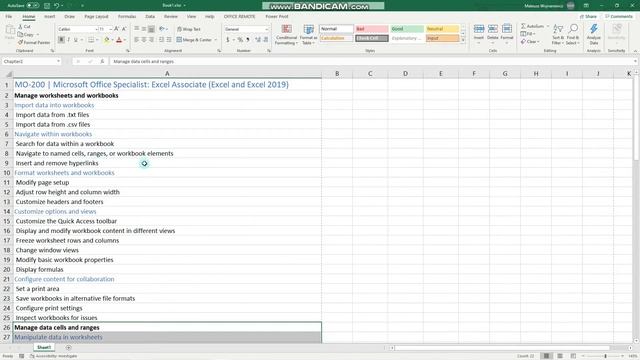Apply the red Font Color swatch

point(119,40)
